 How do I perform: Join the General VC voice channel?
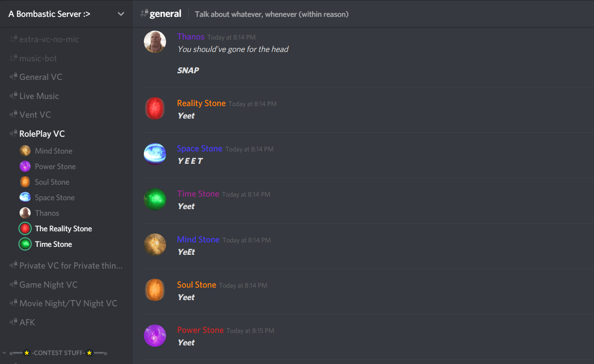66,77
